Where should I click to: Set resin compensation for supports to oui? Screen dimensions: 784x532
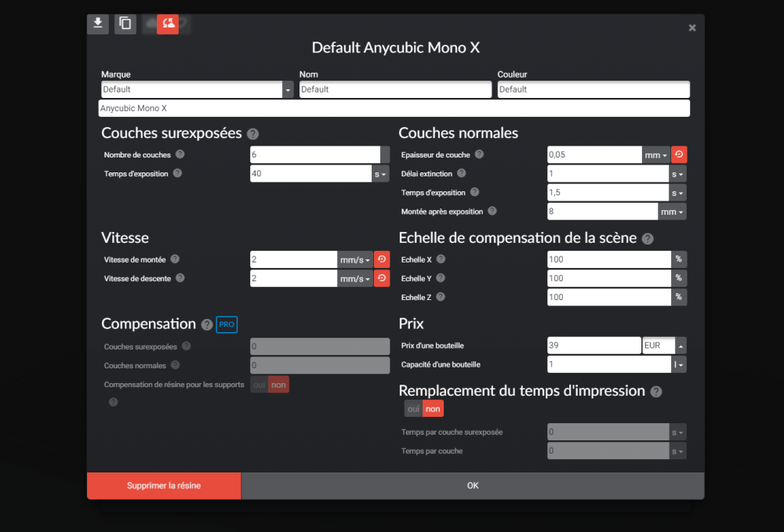pyautogui.click(x=259, y=385)
